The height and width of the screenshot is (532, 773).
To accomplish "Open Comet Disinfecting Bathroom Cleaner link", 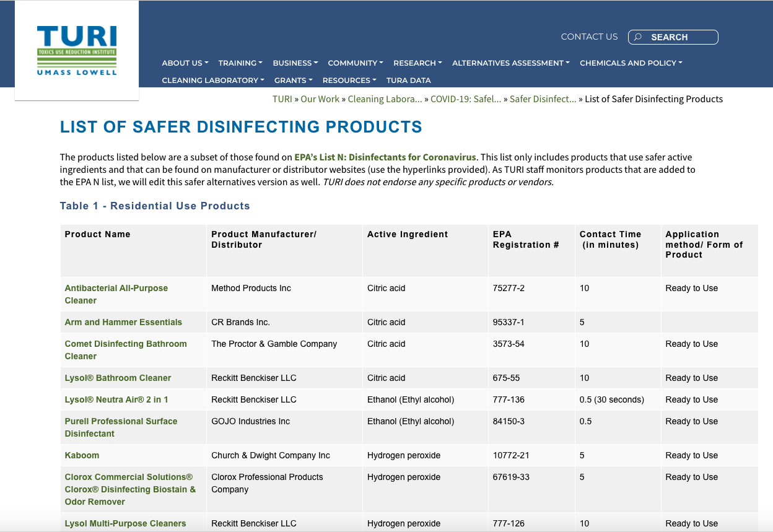I will (x=126, y=350).
